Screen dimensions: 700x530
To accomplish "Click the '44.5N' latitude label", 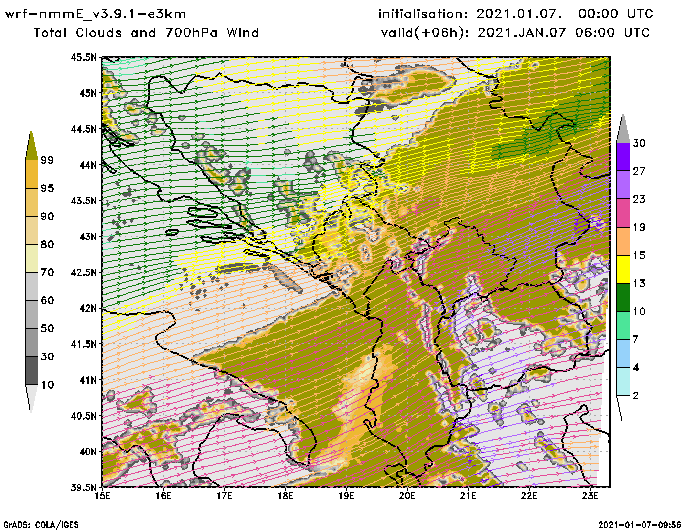I will click(83, 129).
